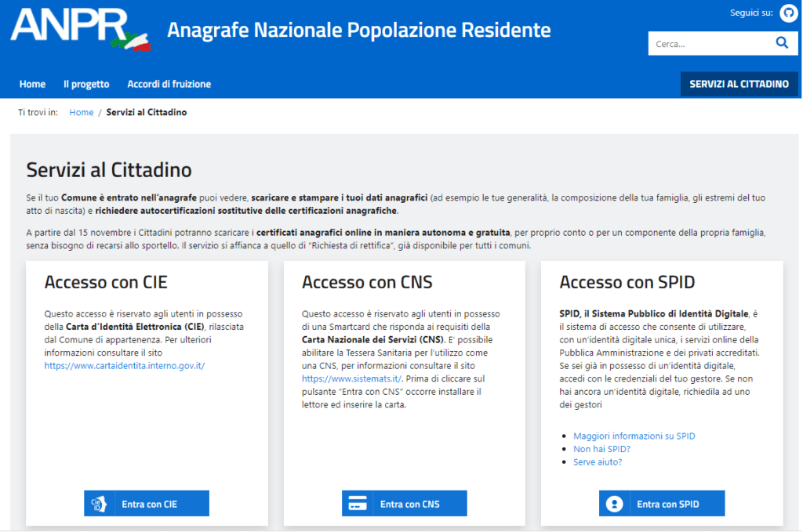Click the CIE ID icon on the button
The height and width of the screenshot is (532, 803).
click(99, 504)
